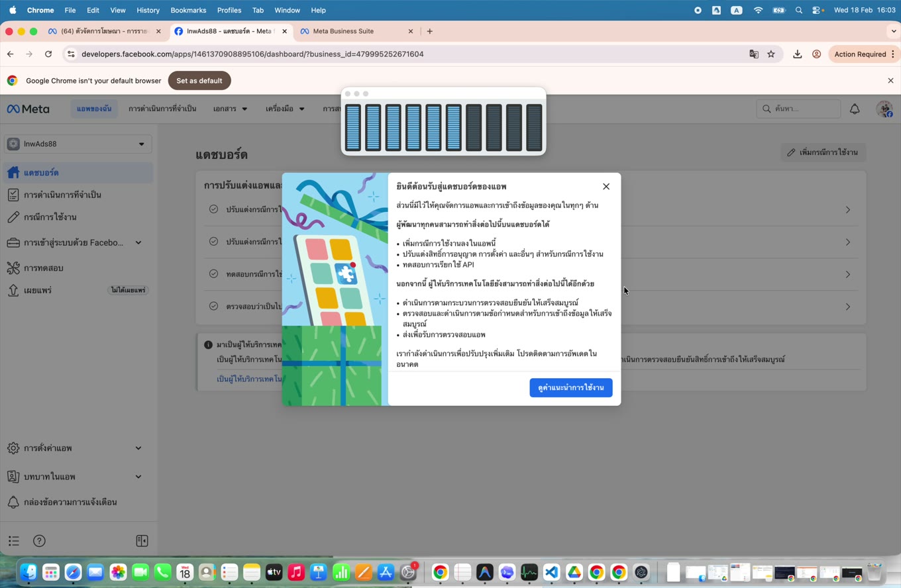Open required actions checklist in sidebar
The image size is (901, 588).
(78, 195)
